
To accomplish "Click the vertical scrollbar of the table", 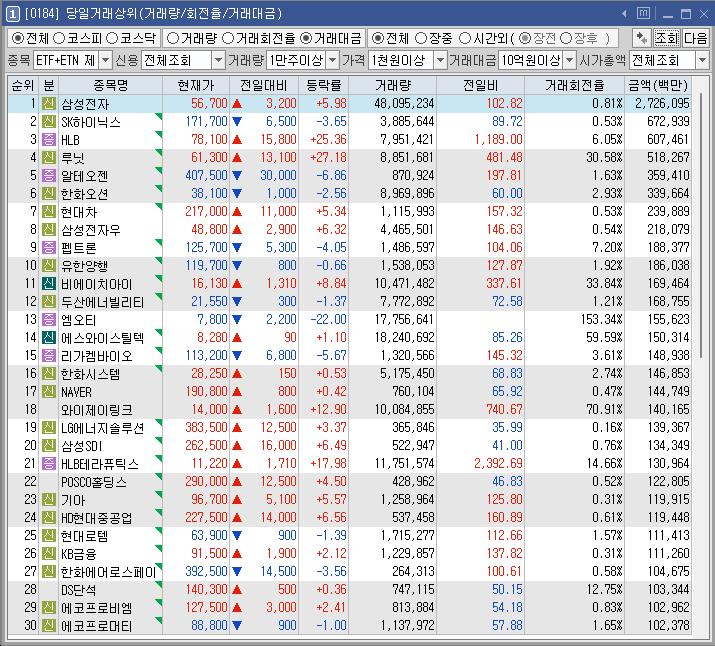I will tap(702, 228).
